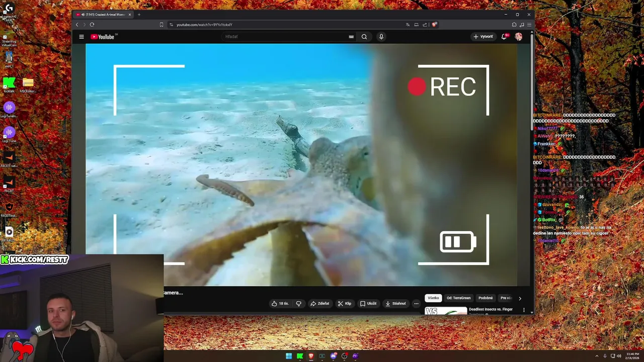Go forward in browser history
The height and width of the screenshot is (362, 644).
(84, 25)
